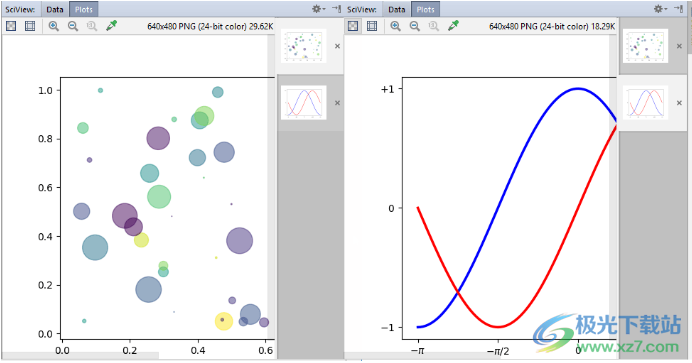Activate the color picker in the left panel

coord(111,26)
